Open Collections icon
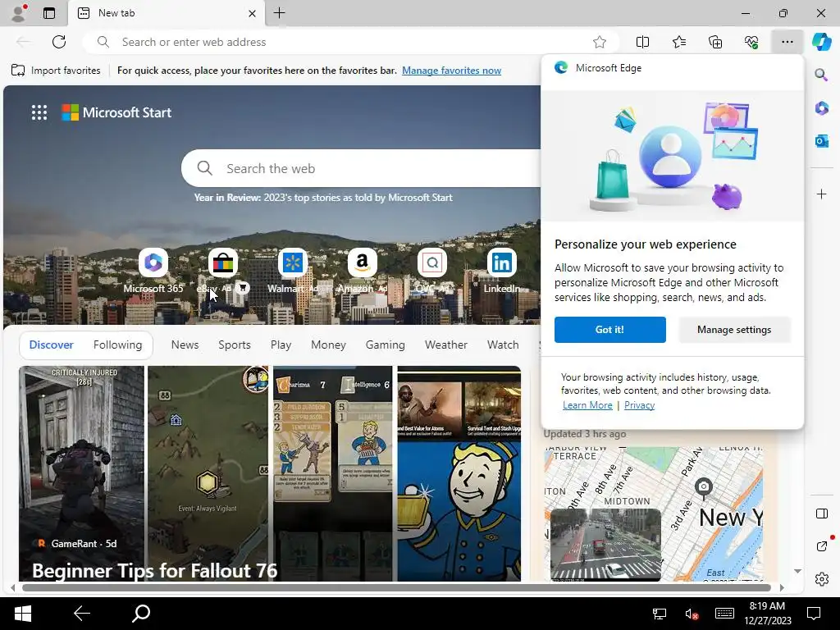The image size is (840, 630). [x=715, y=42]
